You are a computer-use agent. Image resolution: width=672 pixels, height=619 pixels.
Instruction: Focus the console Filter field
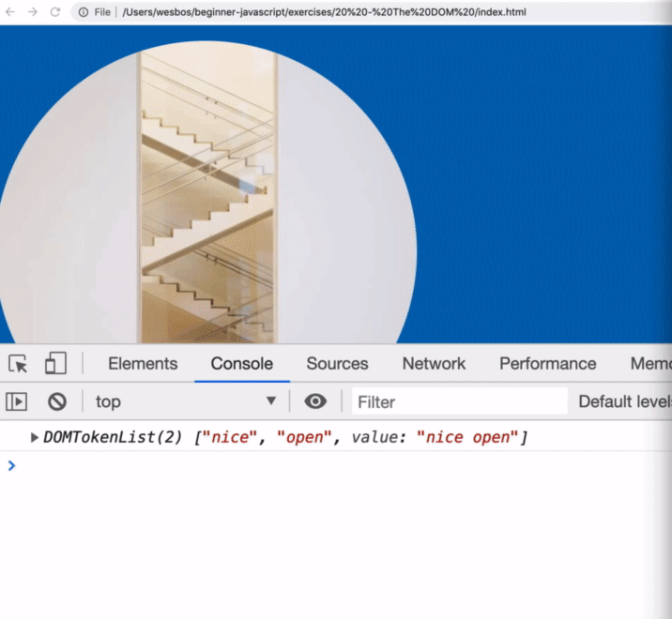click(460, 401)
